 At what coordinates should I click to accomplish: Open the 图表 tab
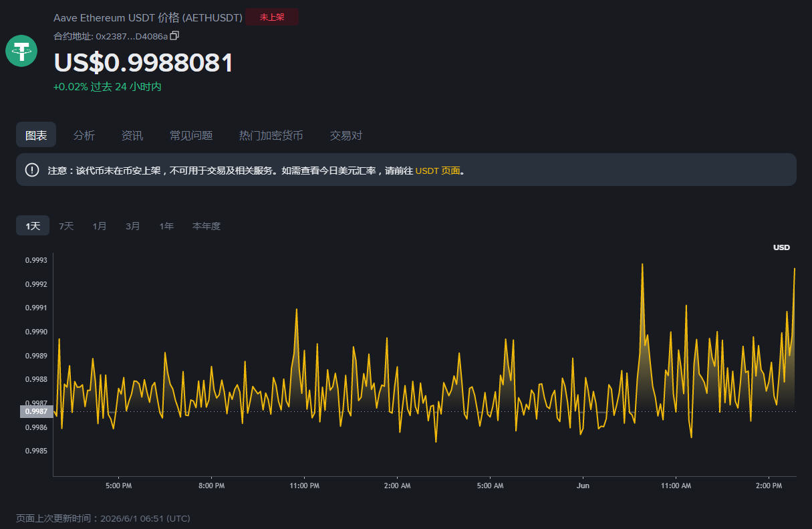pyautogui.click(x=36, y=135)
